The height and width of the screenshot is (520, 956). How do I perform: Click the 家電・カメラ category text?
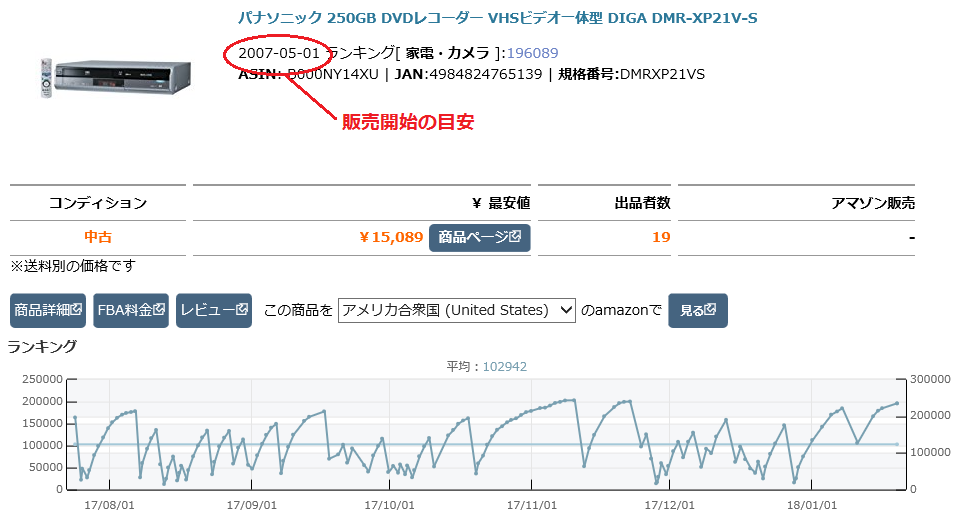pyautogui.click(x=448, y=53)
